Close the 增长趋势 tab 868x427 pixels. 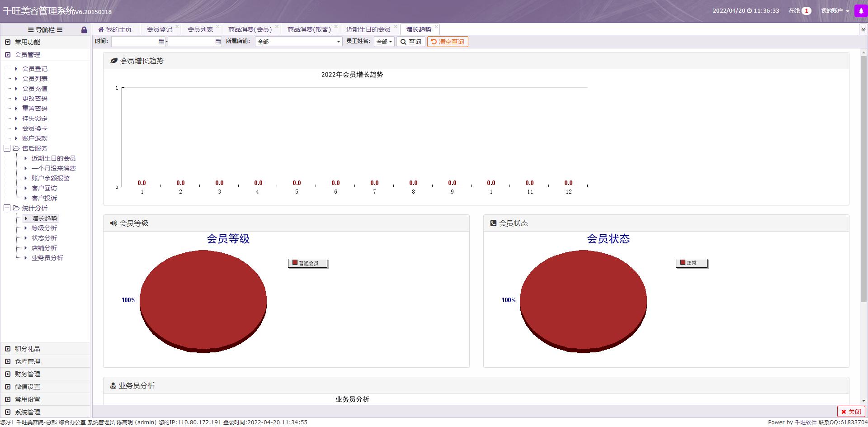(436, 26)
